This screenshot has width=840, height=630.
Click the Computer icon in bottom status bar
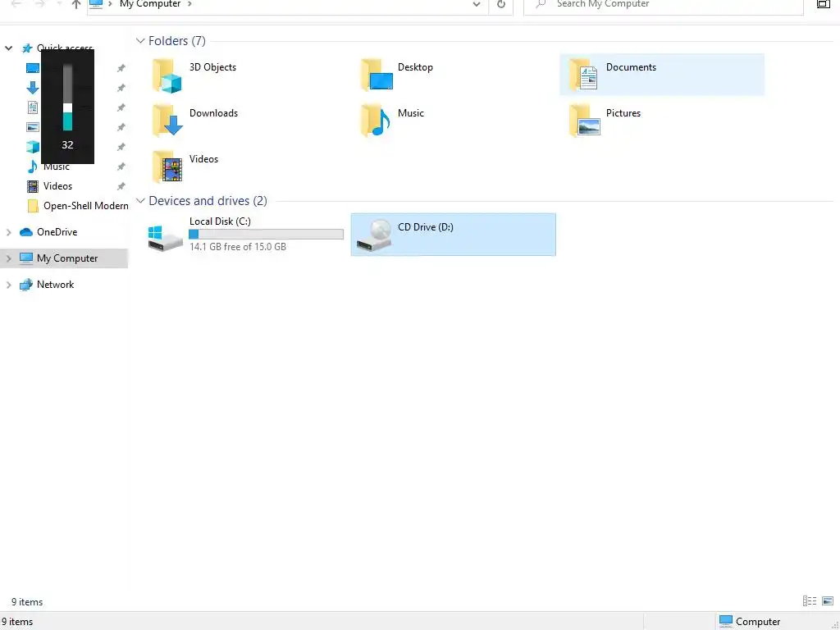726,621
